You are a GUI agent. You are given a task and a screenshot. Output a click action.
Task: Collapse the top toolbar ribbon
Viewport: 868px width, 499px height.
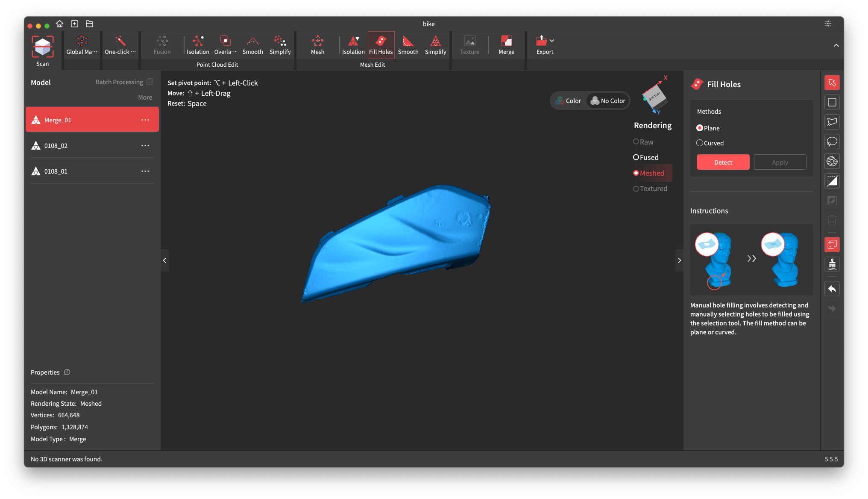point(836,45)
